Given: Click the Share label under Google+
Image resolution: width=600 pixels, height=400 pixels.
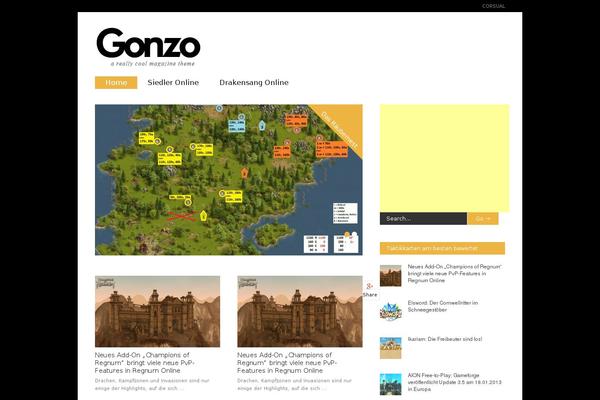Looking at the screenshot, I should (x=370, y=295).
